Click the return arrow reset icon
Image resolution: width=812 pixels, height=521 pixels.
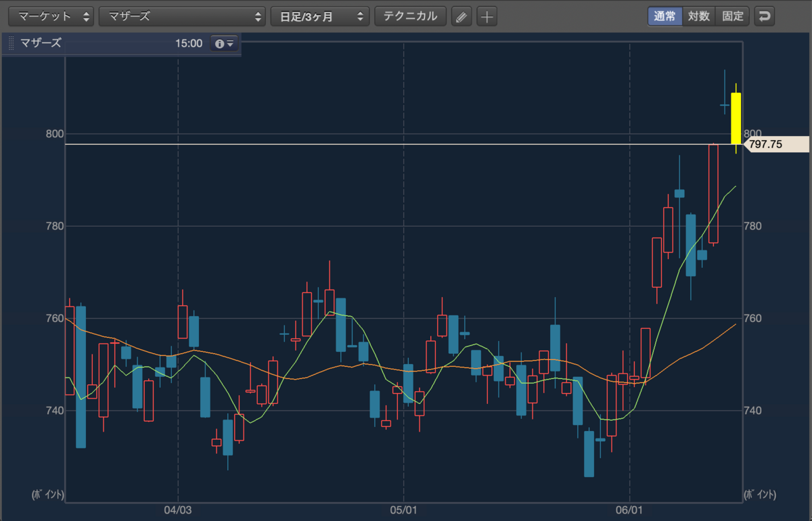pyautogui.click(x=765, y=16)
